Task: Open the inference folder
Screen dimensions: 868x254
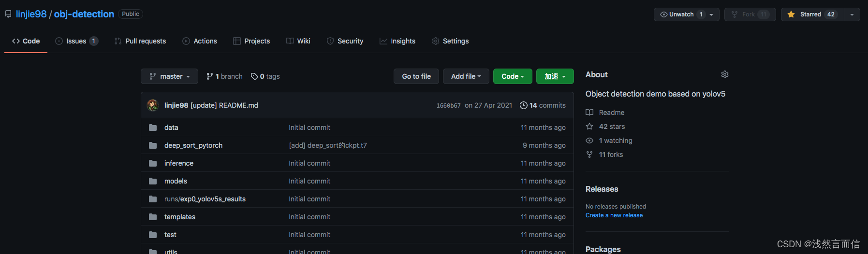Action: click(179, 163)
